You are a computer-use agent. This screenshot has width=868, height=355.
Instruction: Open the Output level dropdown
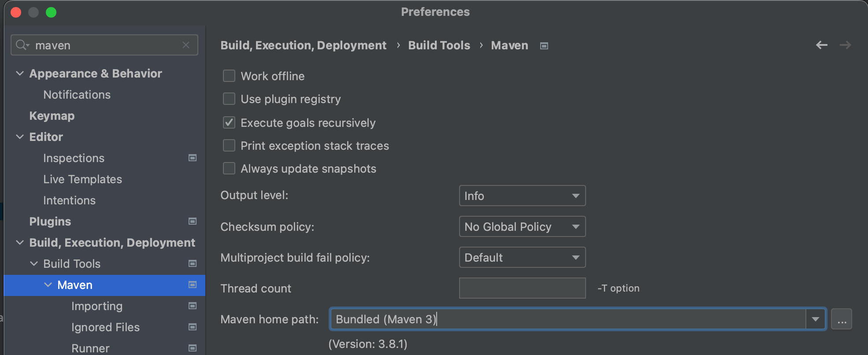pos(522,196)
